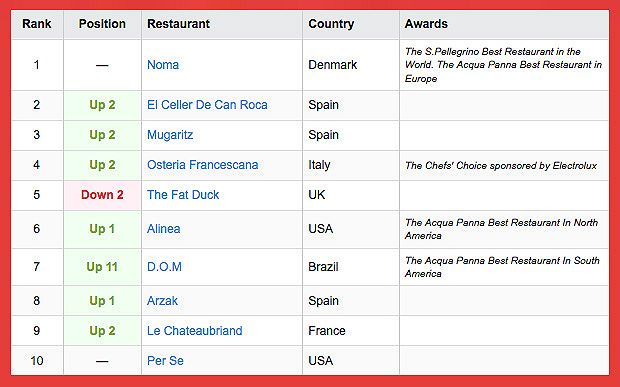Open the Arzak restaurant link
Viewport: 620px width, 387px height.
click(162, 301)
